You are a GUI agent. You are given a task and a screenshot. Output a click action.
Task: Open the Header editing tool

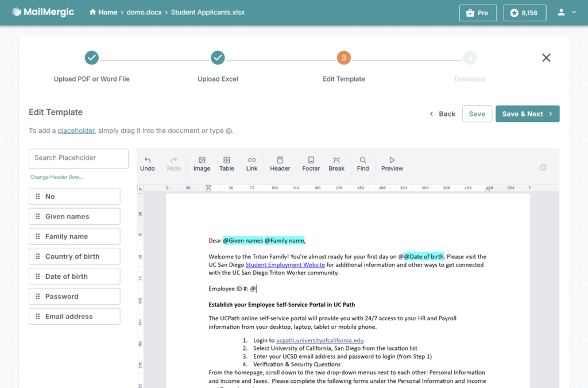tap(280, 164)
